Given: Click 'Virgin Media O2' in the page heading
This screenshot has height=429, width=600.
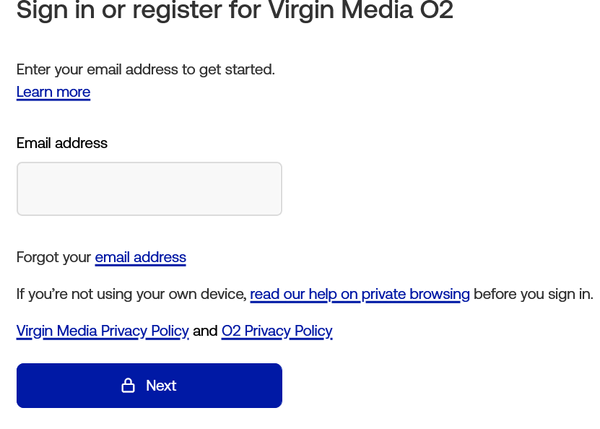Looking at the screenshot, I should [360, 10].
